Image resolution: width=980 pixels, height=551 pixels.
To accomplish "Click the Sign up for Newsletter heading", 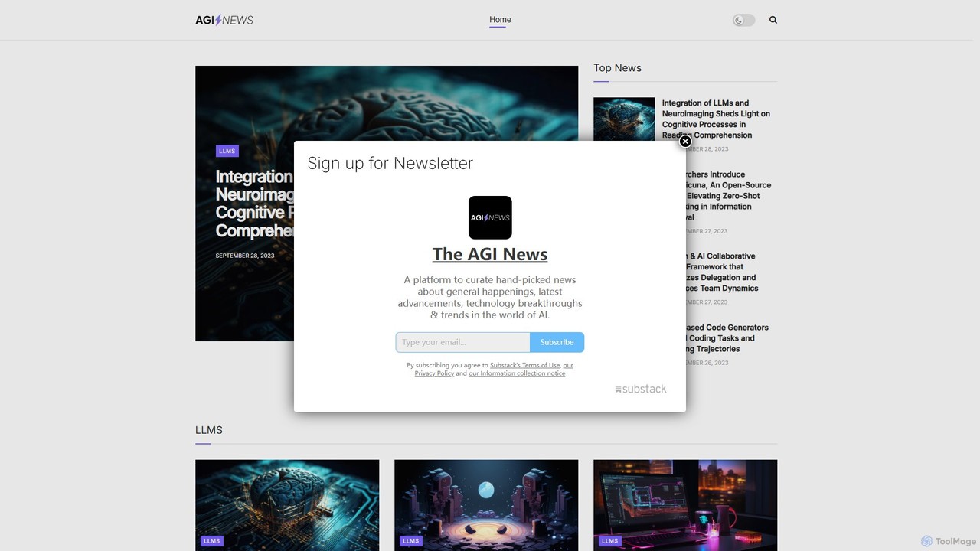I will [390, 163].
